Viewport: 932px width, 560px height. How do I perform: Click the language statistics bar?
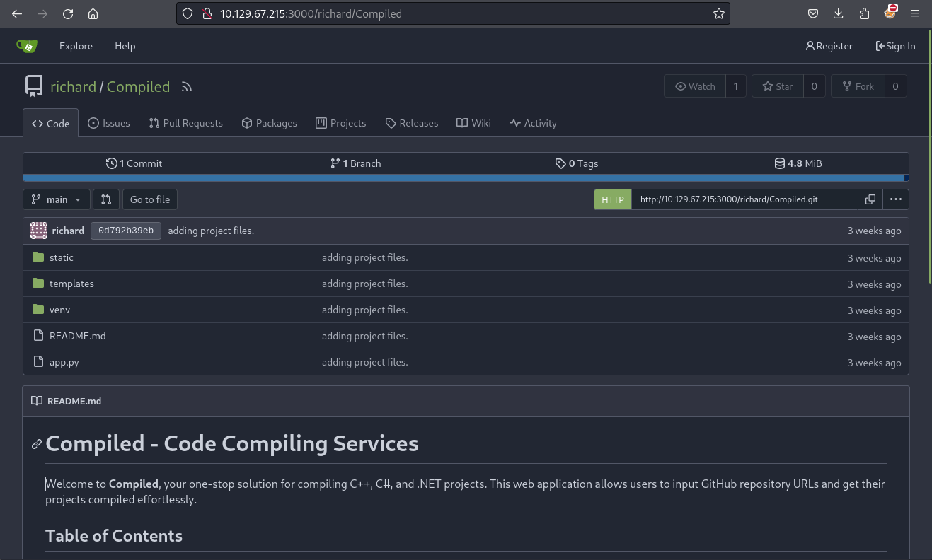pos(466,177)
